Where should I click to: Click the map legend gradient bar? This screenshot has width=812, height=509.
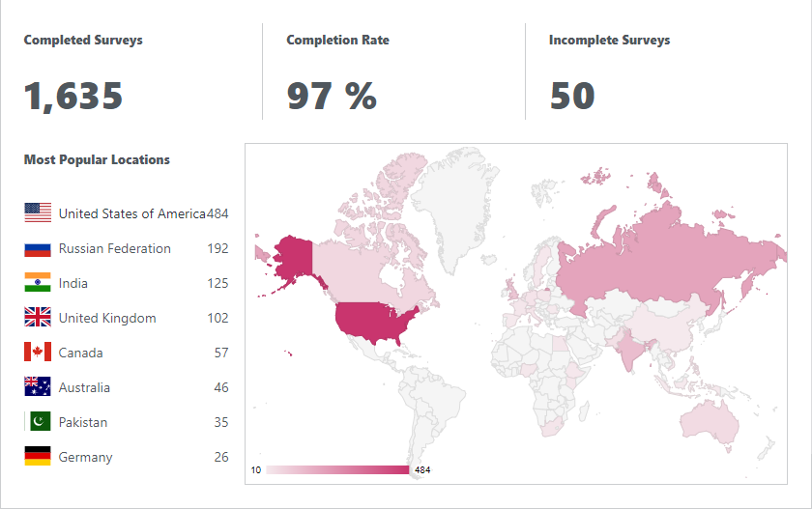337,469
